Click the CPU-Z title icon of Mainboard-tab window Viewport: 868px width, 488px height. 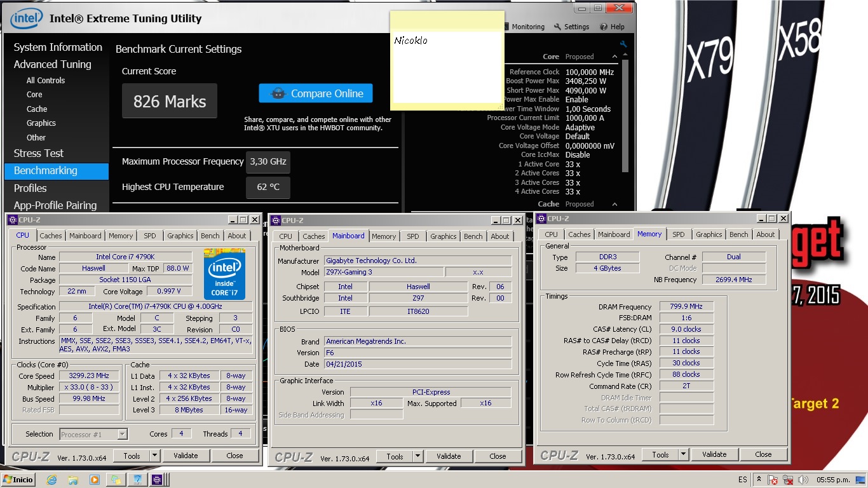[276, 220]
